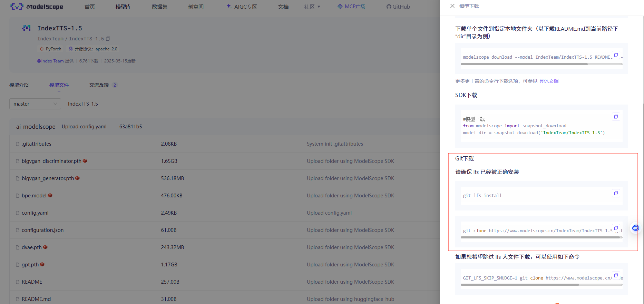Click scrollbar under git clone command
The width and height of the screenshot is (644, 304).
click(x=540, y=237)
